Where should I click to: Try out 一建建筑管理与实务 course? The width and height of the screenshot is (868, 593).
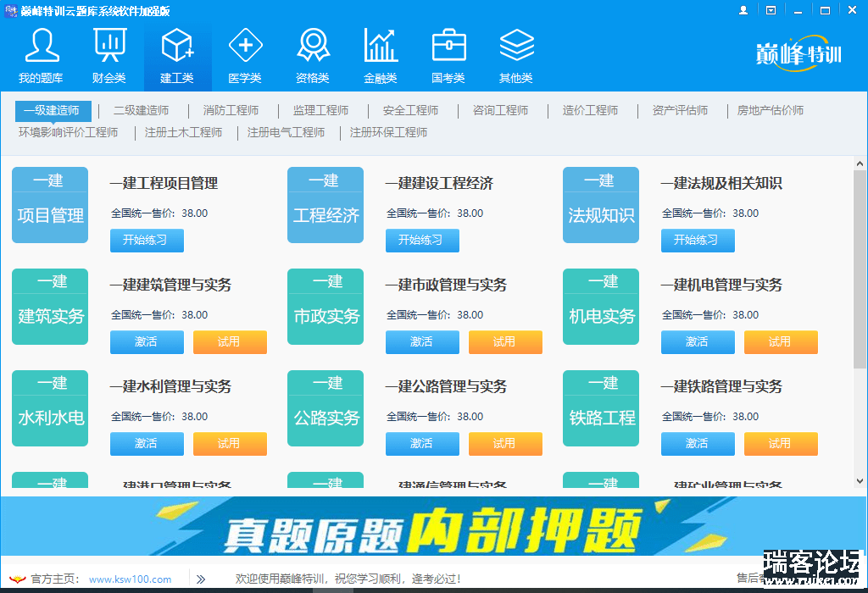tap(230, 342)
